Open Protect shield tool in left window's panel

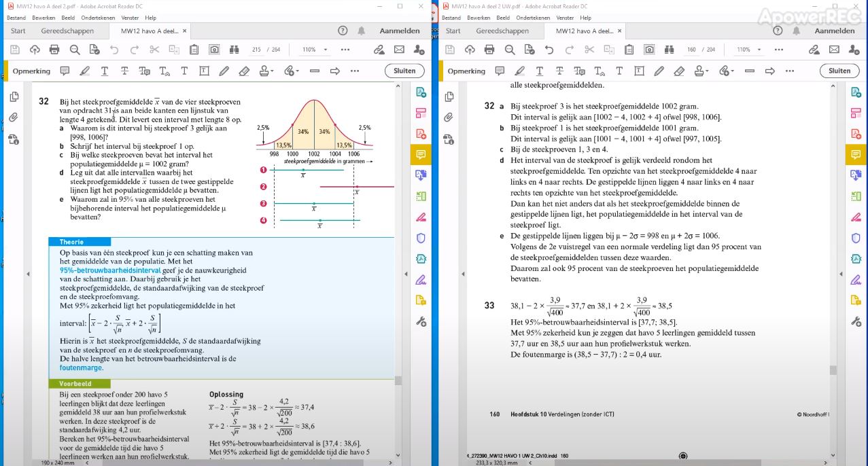click(421, 238)
